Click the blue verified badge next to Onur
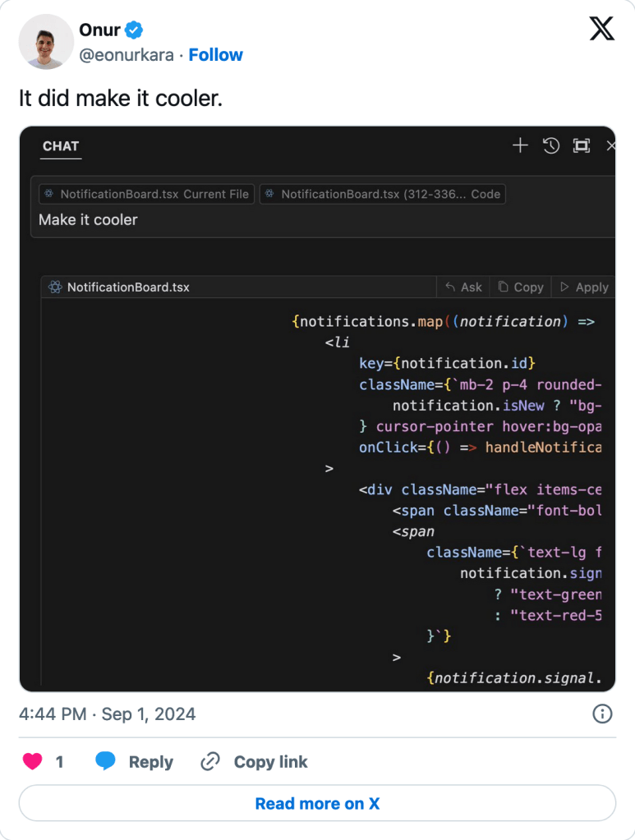635x840 pixels. pos(134,30)
